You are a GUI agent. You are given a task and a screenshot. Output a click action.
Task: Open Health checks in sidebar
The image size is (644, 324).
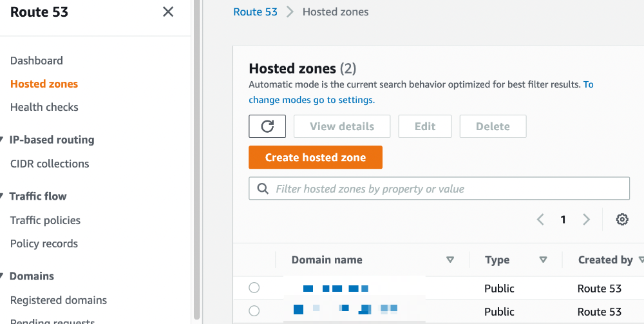[44, 107]
